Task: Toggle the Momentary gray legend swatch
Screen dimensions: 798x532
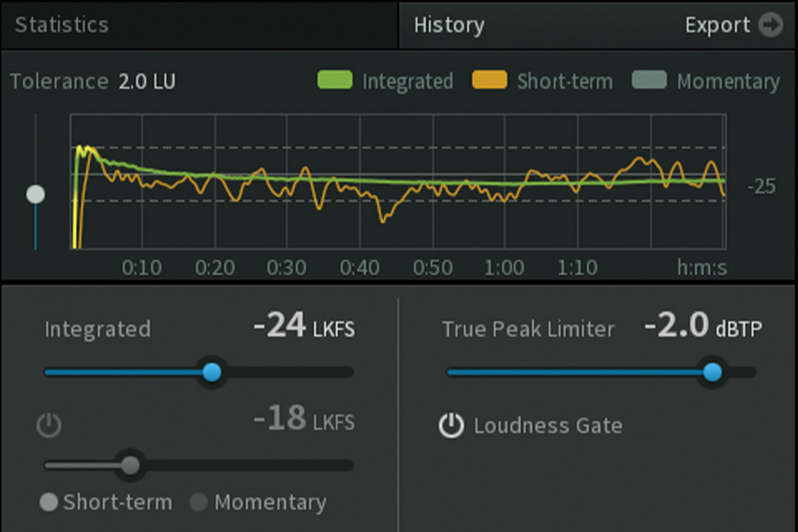Action: point(649,81)
